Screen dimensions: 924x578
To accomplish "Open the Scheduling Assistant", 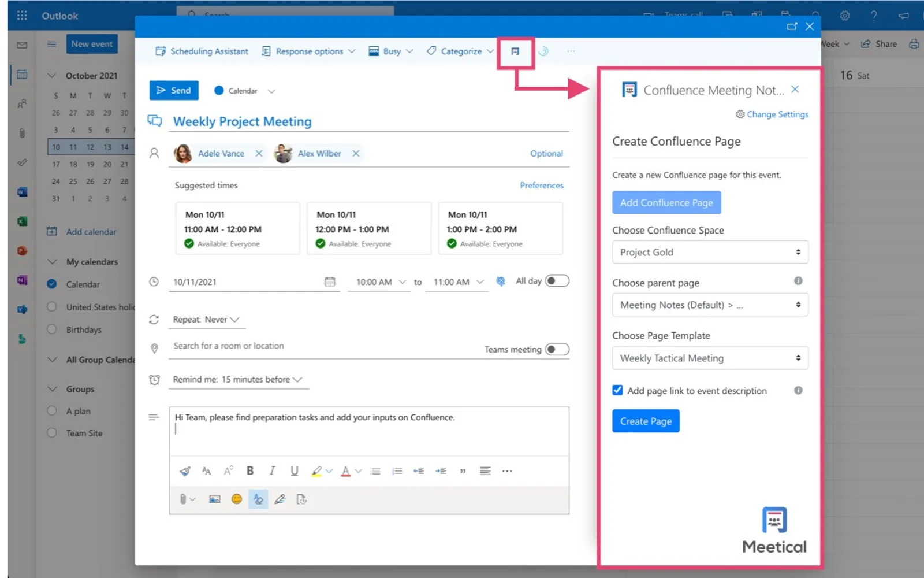I will [x=202, y=51].
